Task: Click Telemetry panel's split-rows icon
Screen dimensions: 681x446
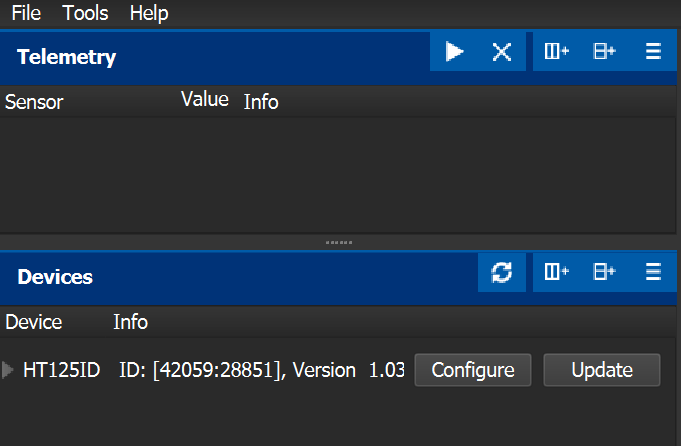Action: pos(604,52)
